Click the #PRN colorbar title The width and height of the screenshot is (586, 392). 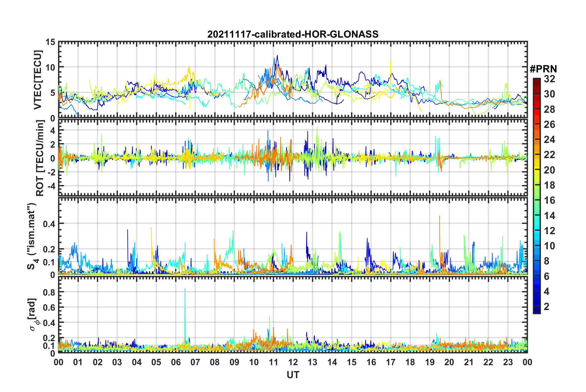(543, 69)
